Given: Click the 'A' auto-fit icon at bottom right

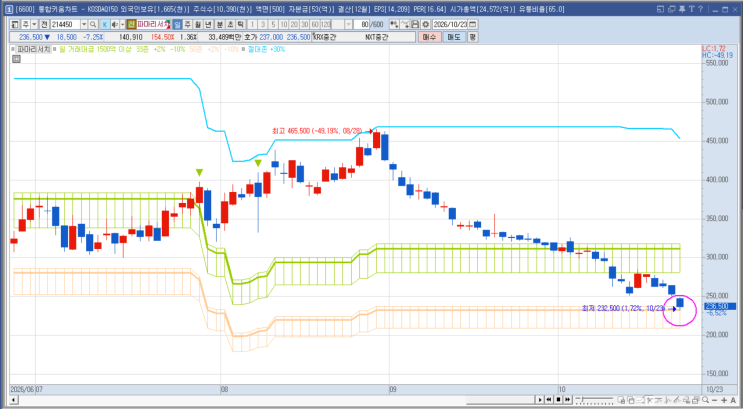Looking at the screenshot, I should coord(733,400).
